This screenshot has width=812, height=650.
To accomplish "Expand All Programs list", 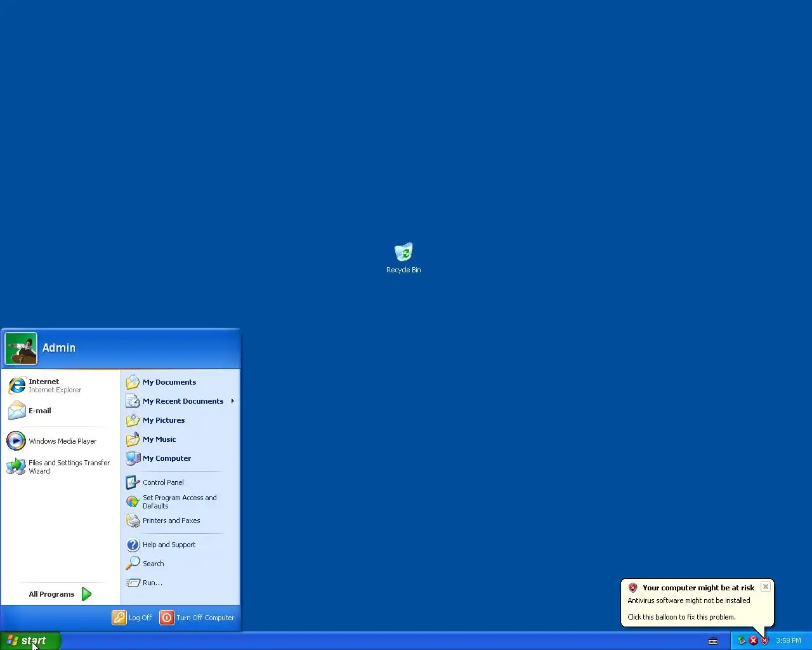I will 60,594.
